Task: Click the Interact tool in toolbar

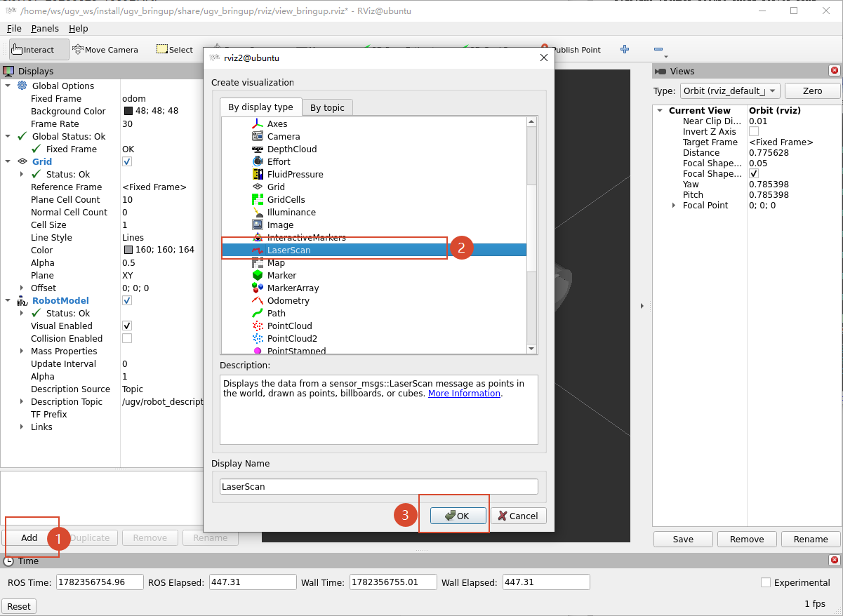Action: tap(39, 50)
